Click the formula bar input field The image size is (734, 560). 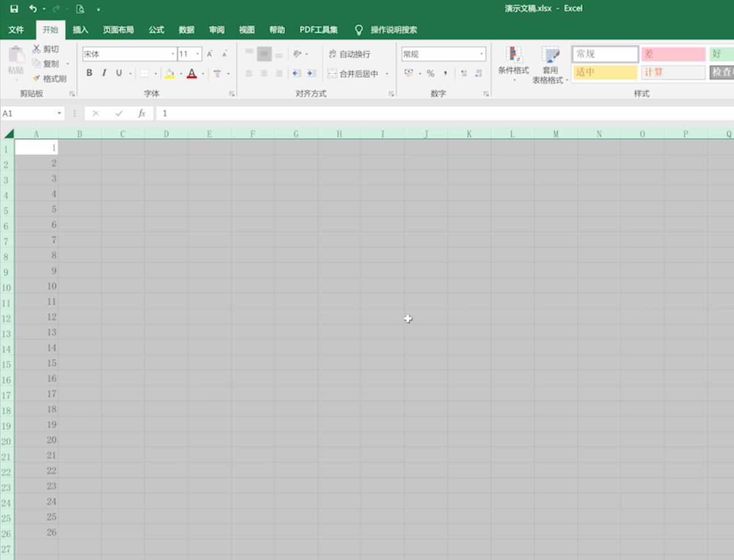tap(445, 113)
